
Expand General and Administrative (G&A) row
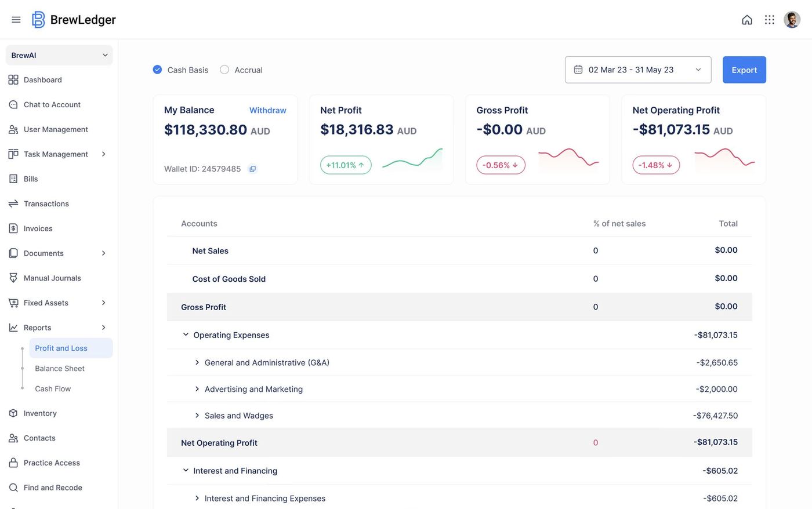pos(197,362)
